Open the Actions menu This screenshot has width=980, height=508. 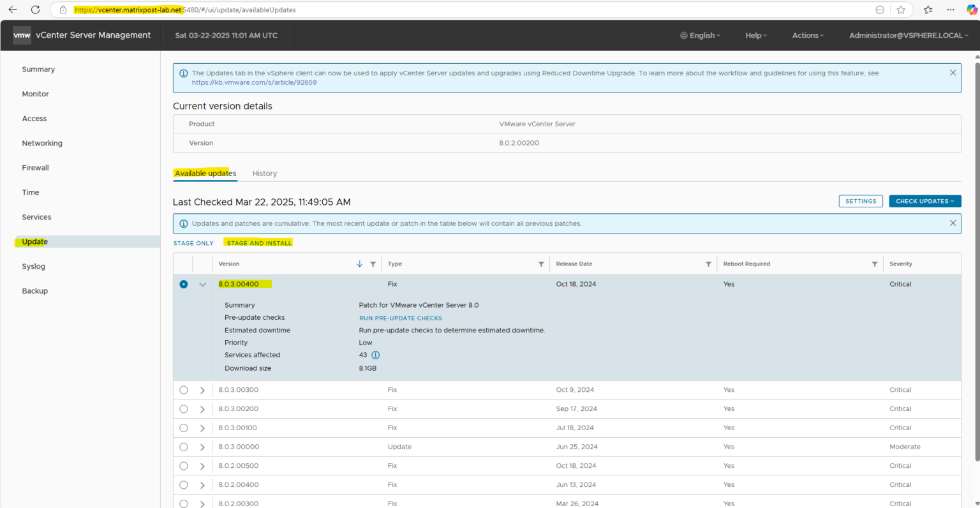[807, 35]
